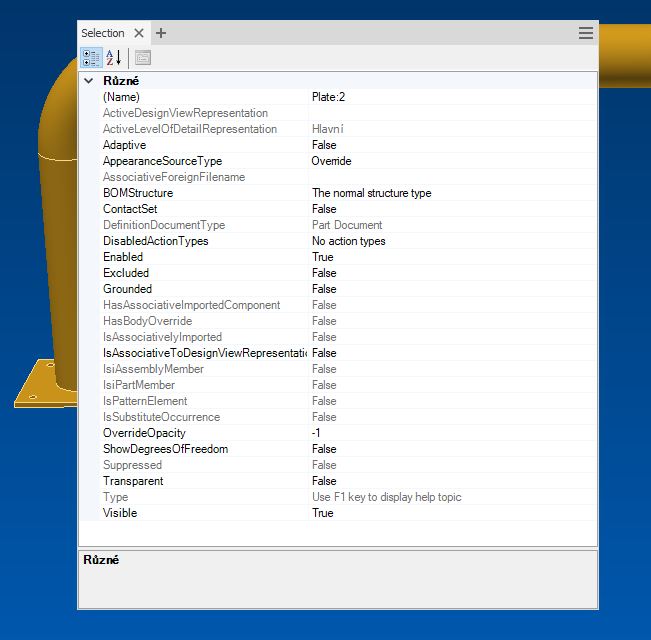Select AppearanceSourceType property
This screenshot has height=640, width=651.
[x=163, y=161]
